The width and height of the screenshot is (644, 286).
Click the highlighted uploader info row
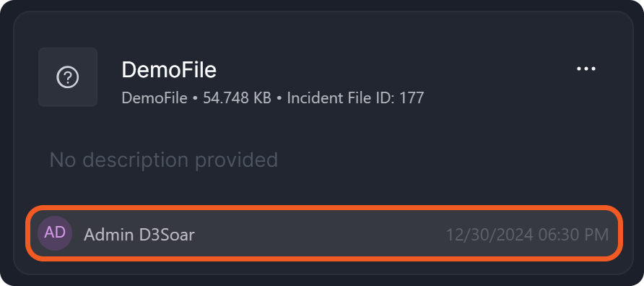pos(324,233)
